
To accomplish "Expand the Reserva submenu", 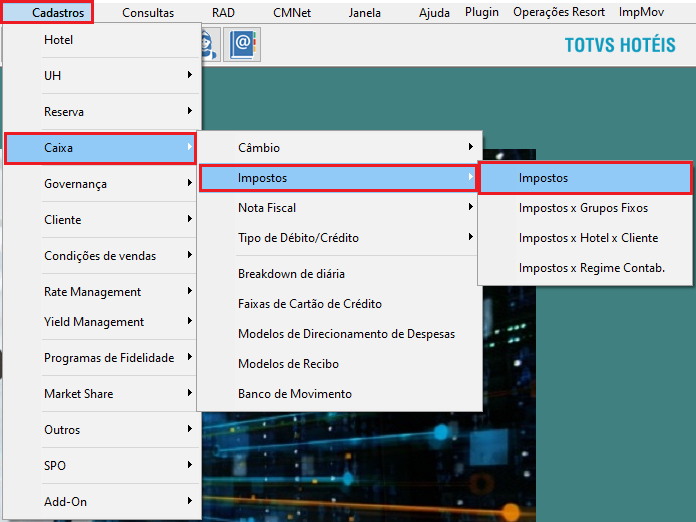I will (x=101, y=111).
